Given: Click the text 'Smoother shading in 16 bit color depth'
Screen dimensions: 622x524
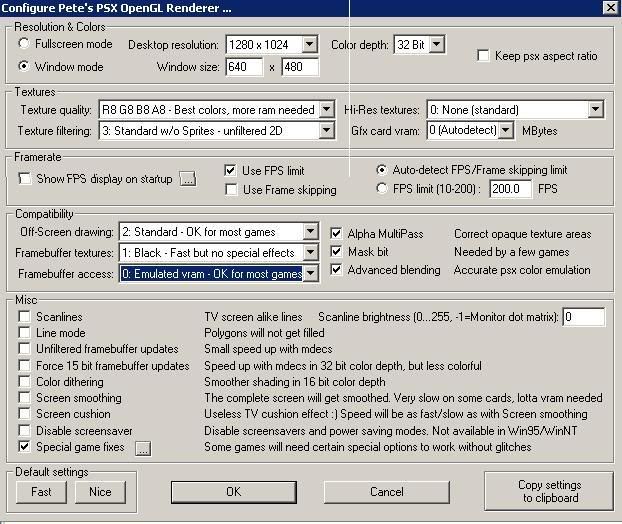Looking at the screenshot, I should point(295,382).
